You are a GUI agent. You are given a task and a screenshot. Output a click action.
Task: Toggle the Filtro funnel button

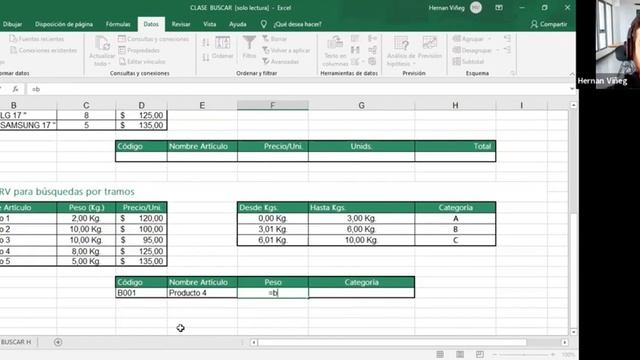tap(249, 47)
